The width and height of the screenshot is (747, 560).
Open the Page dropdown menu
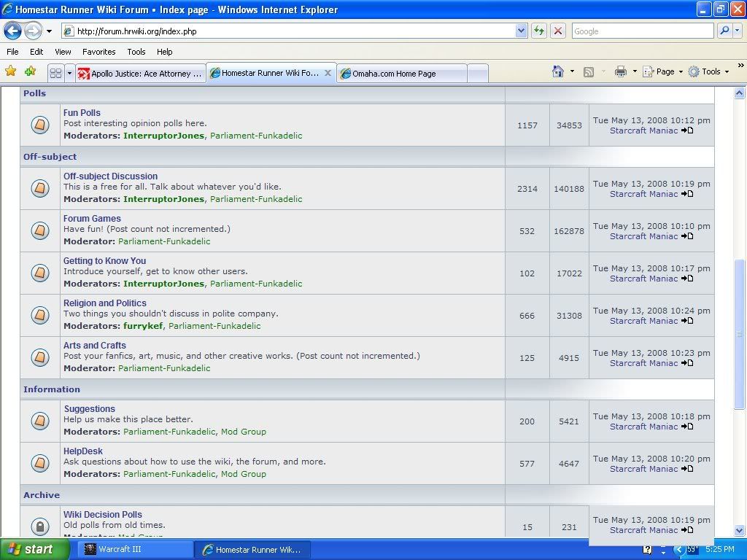664,71
